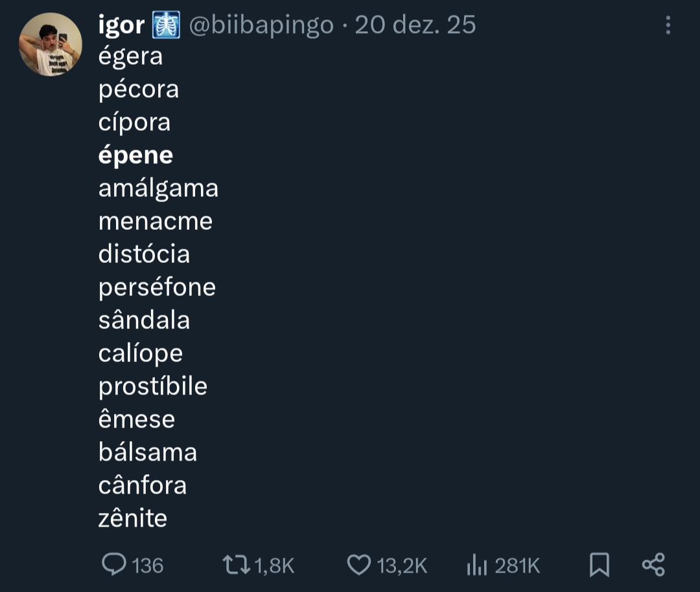Image resolution: width=700 pixels, height=592 pixels.
Task: Click the reply speech bubble icon
Action: pyautogui.click(x=114, y=565)
